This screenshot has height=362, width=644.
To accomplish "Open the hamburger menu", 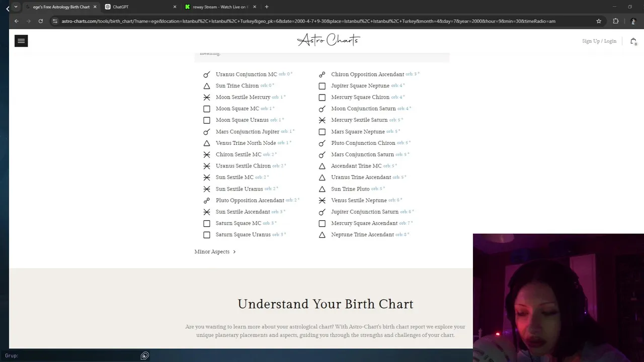I will tap(21, 41).
